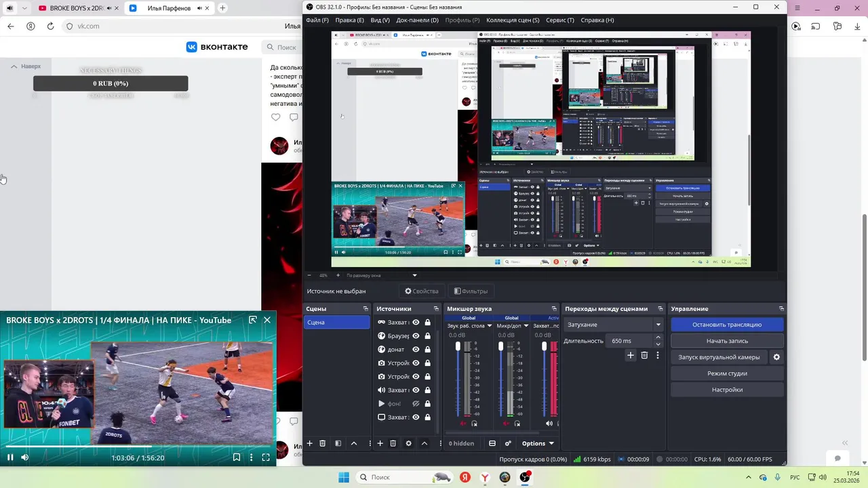Screen dimensions: 868x488
Task: Open source properties gear in Источники toolbar
Action: coord(408,443)
